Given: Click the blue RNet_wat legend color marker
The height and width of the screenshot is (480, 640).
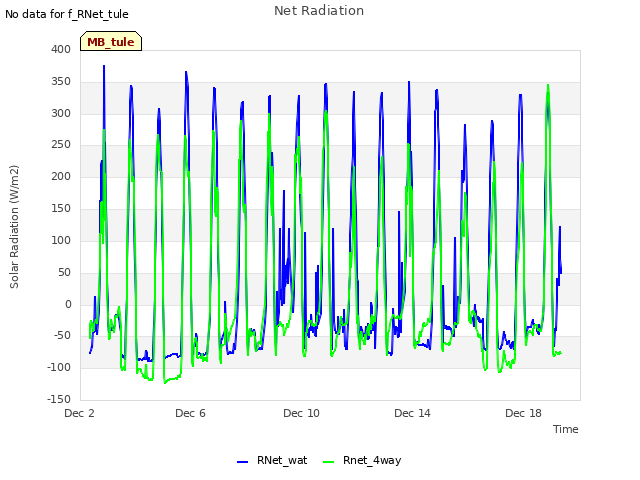Looking at the screenshot, I should tap(242, 462).
